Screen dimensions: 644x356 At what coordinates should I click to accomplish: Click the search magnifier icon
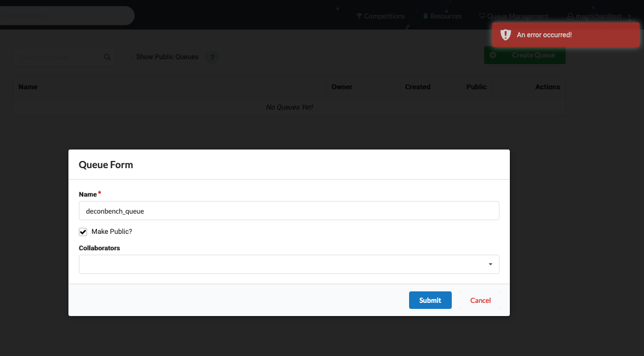107,57
